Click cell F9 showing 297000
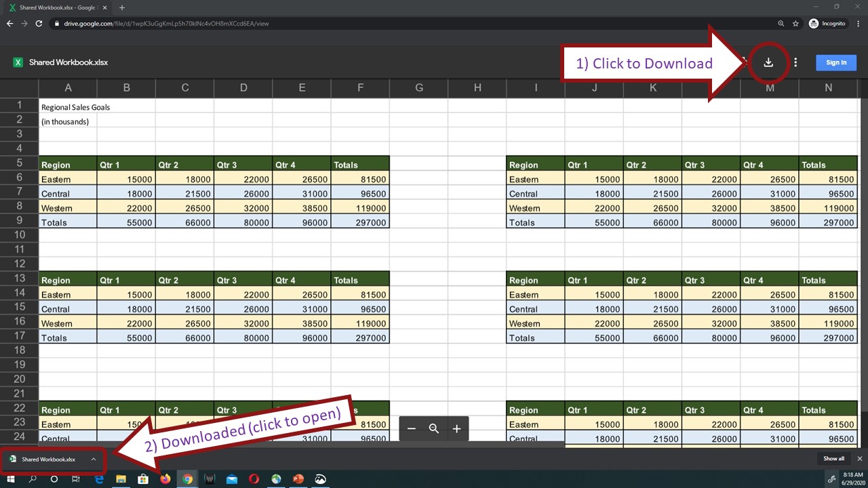 tap(360, 222)
